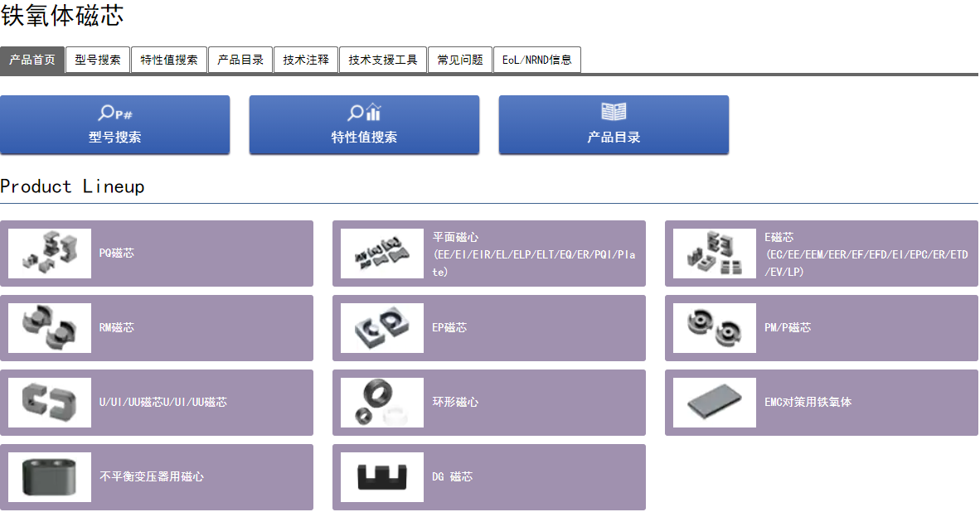Image resolution: width=980 pixels, height=512 pixels.
Task: Select the EoL/NRND信息 tab
Action: 537,60
